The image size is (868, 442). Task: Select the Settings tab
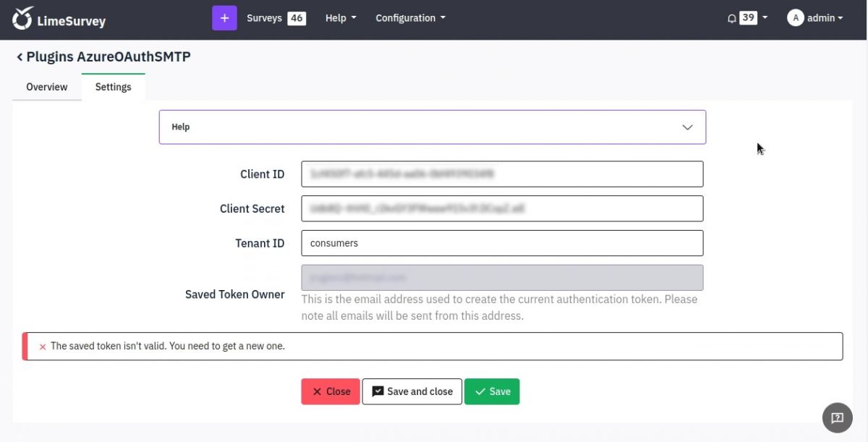coord(113,86)
